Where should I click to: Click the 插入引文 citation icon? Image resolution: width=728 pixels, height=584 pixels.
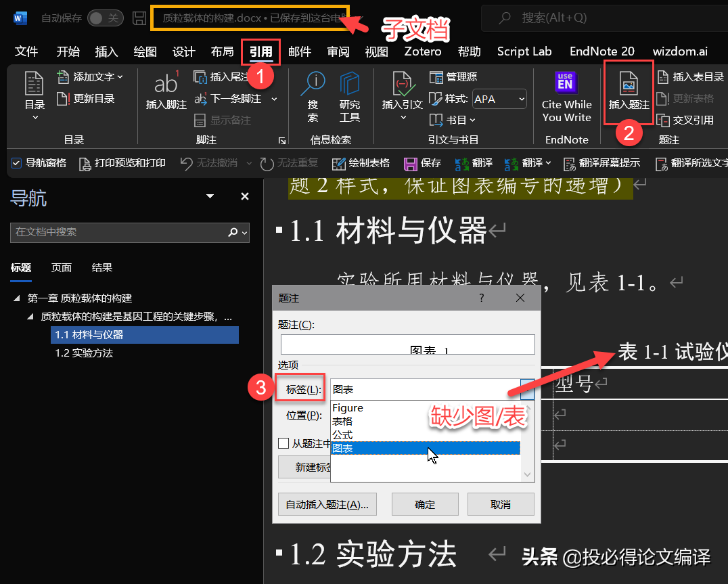coord(402,83)
